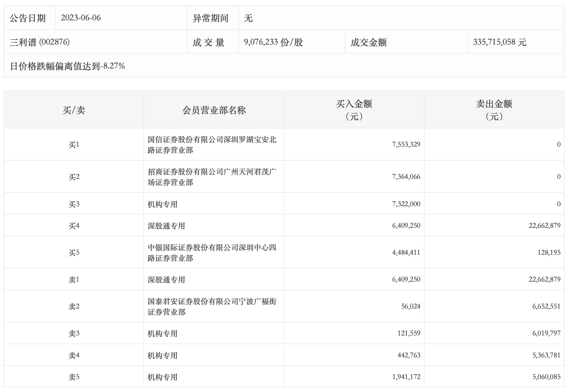Select buy amount 121,559

pos(409,333)
